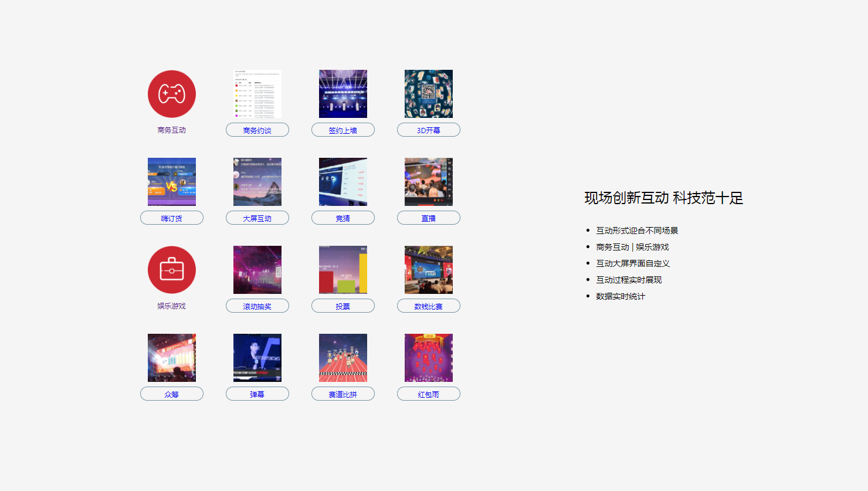Open the 嗨订货 thumbnail image
The width and height of the screenshot is (868, 491).
(172, 182)
